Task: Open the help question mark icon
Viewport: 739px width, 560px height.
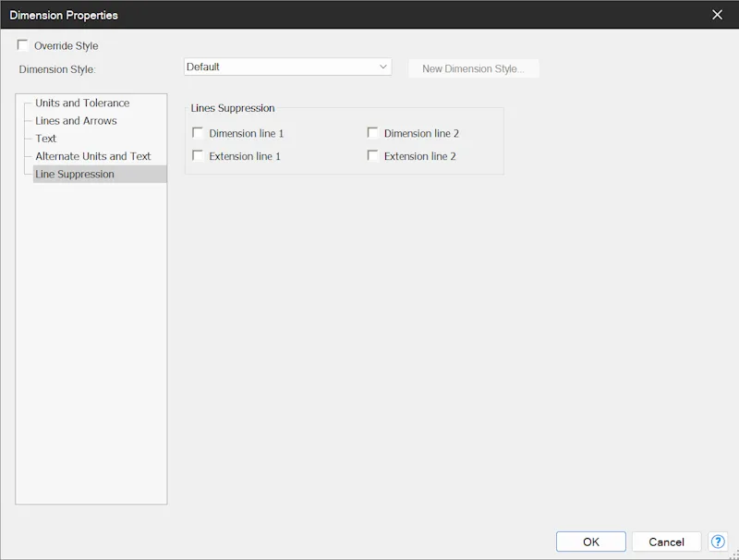Action: point(718,542)
